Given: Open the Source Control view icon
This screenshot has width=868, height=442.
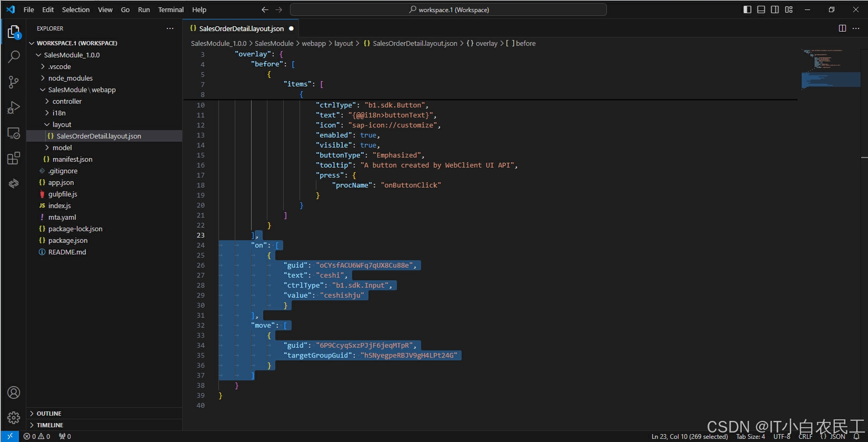Looking at the screenshot, I should pos(14,82).
